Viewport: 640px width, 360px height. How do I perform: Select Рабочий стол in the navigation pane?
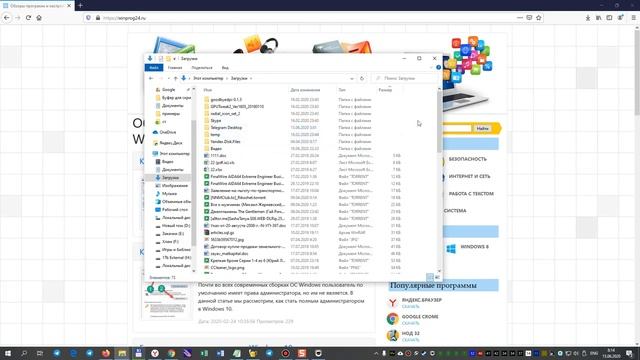[175, 210]
